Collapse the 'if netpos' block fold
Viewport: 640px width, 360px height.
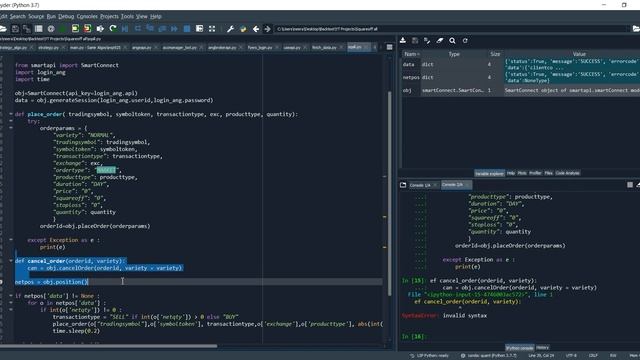coord(11,296)
